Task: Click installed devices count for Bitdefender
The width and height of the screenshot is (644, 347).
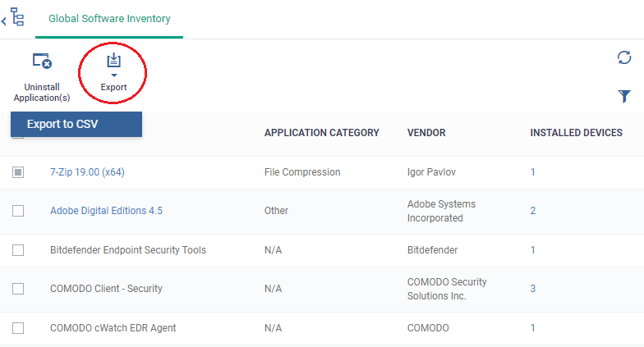Action: (x=532, y=250)
